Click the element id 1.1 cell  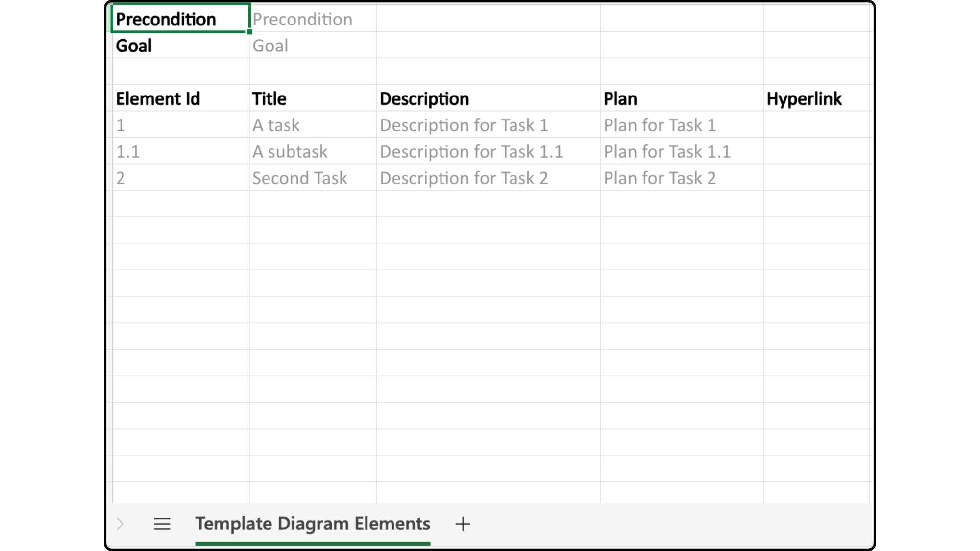click(180, 151)
